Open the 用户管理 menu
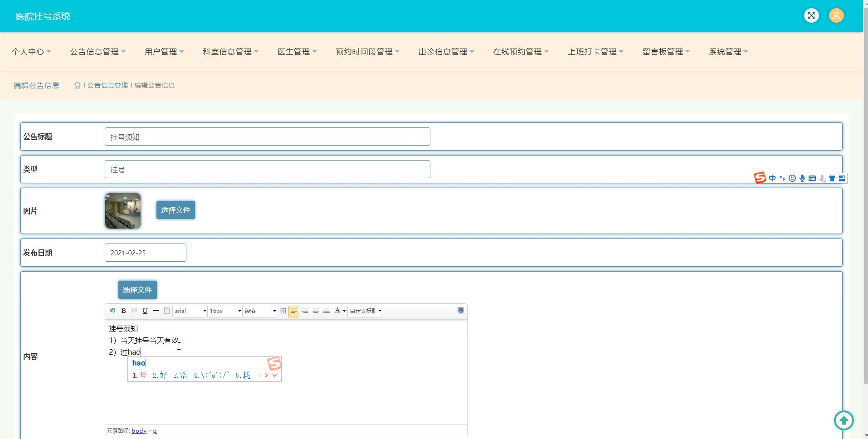868x439 pixels. (164, 52)
